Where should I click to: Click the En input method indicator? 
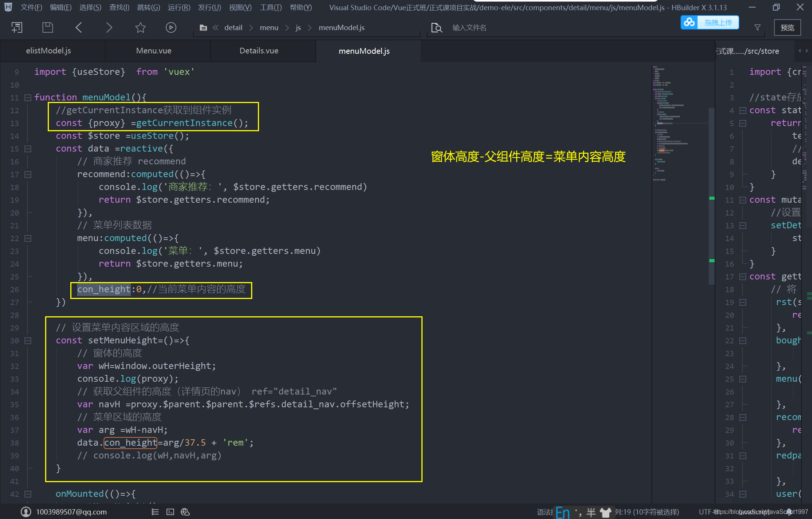click(x=562, y=512)
